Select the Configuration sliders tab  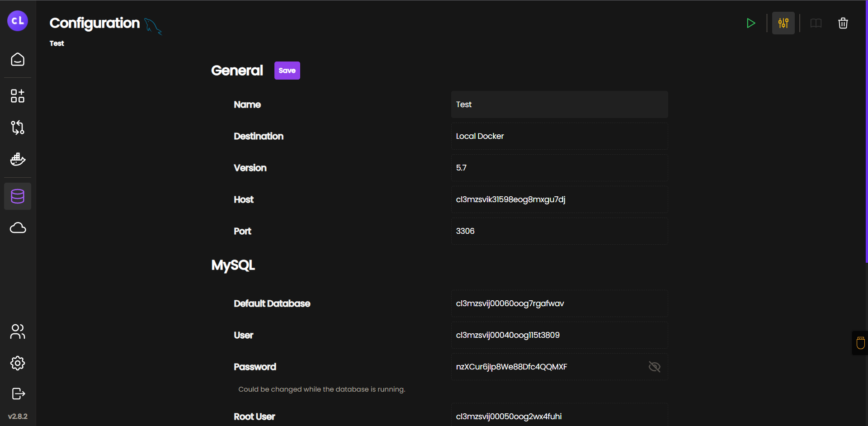783,23
